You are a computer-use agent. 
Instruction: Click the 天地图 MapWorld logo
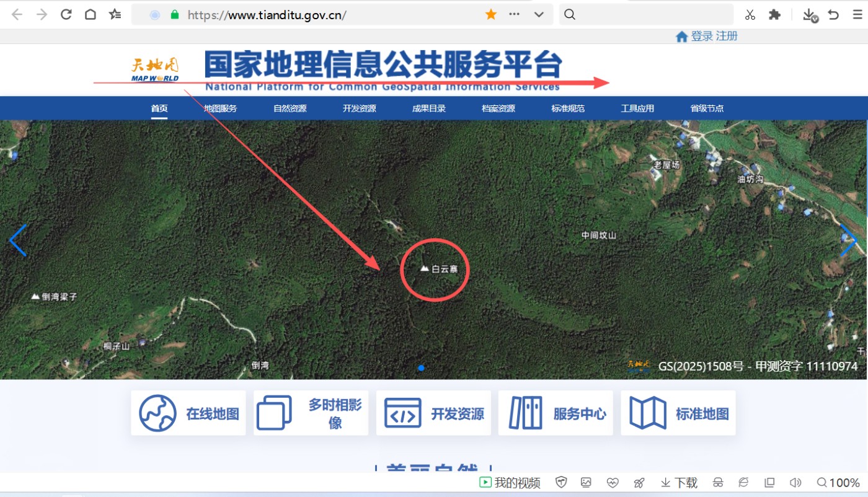155,69
